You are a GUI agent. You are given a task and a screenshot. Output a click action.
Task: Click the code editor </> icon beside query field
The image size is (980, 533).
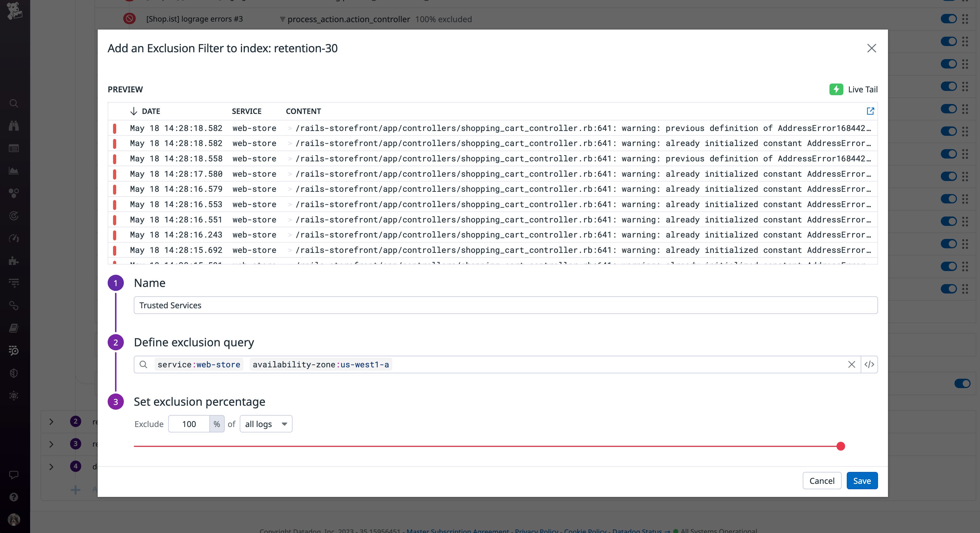(x=869, y=365)
